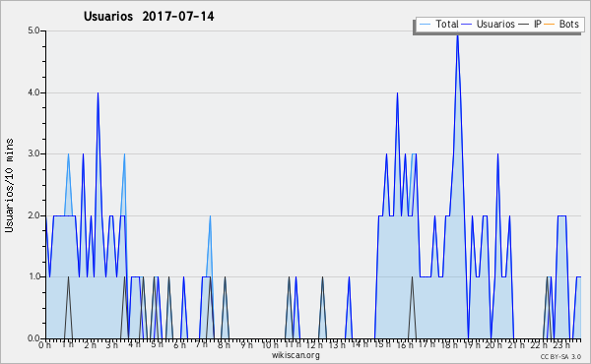Viewport: 591px width, 364px height.
Task: Click the x-axis label '5 h'
Action: pyautogui.click(x=157, y=344)
